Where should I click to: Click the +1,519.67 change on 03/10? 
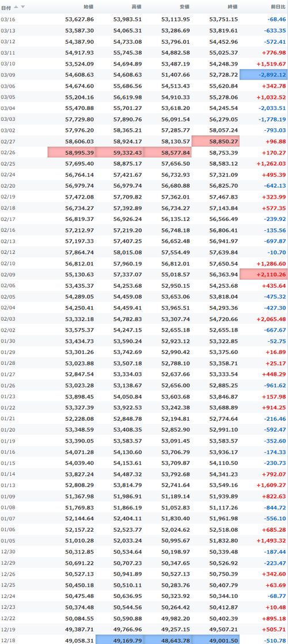click(271, 64)
